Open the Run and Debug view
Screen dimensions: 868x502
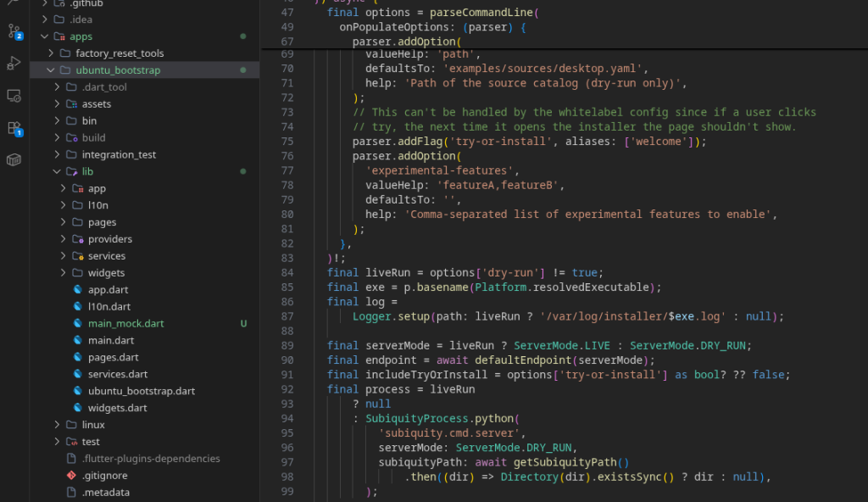[x=14, y=63]
